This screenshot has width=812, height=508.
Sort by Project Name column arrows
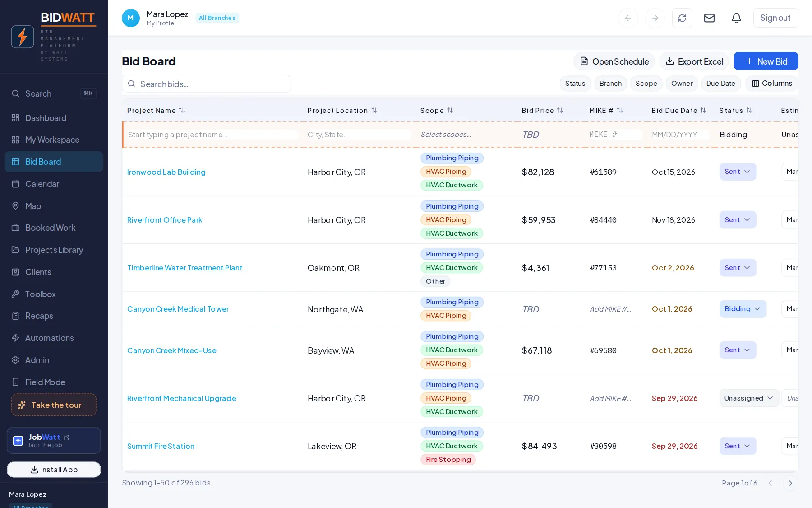click(181, 110)
